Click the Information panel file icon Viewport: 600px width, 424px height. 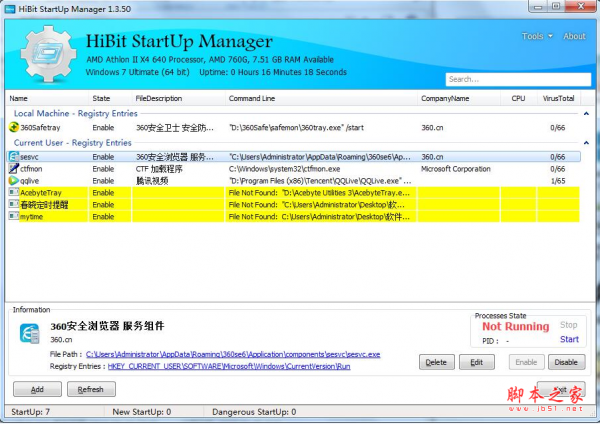pos(29,332)
